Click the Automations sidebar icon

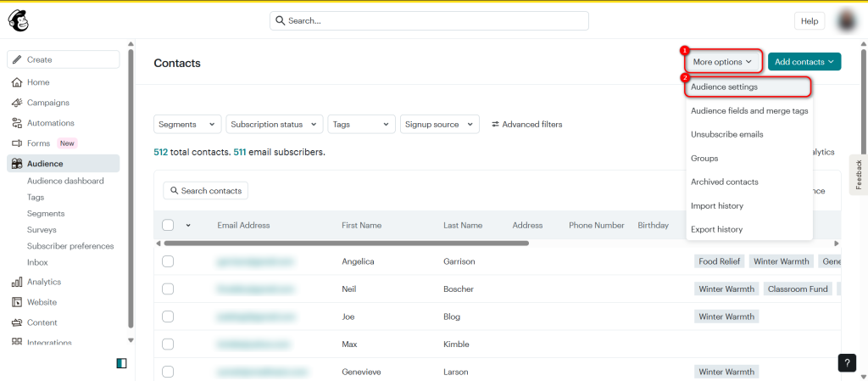pos(17,123)
